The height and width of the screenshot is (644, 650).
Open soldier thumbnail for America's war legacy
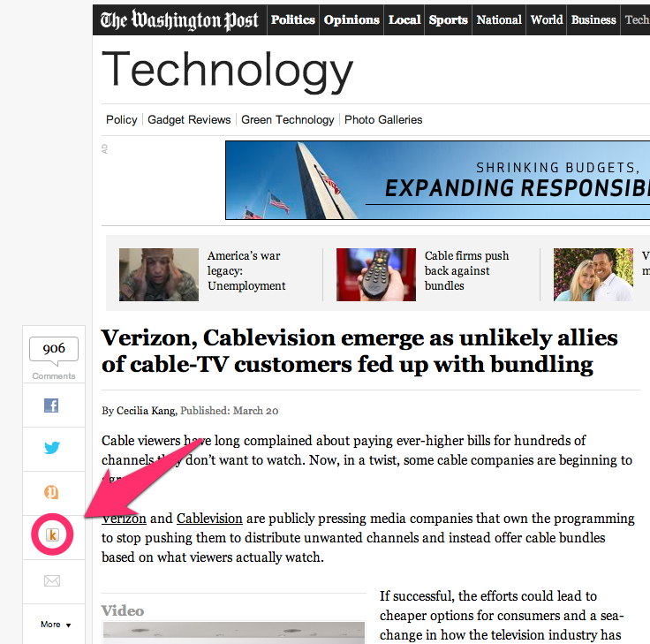click(x=159, y=275)
